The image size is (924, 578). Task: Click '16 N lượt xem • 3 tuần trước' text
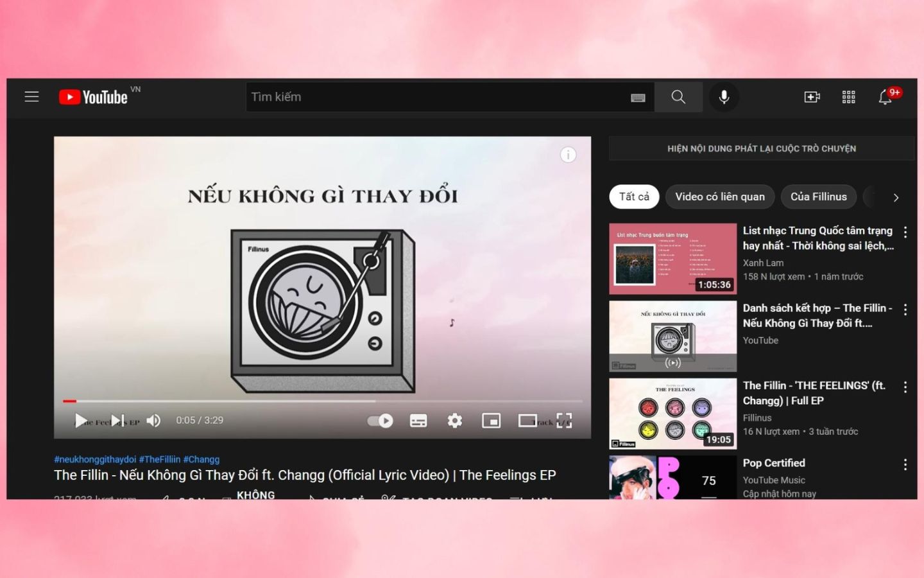click(800, 432)
